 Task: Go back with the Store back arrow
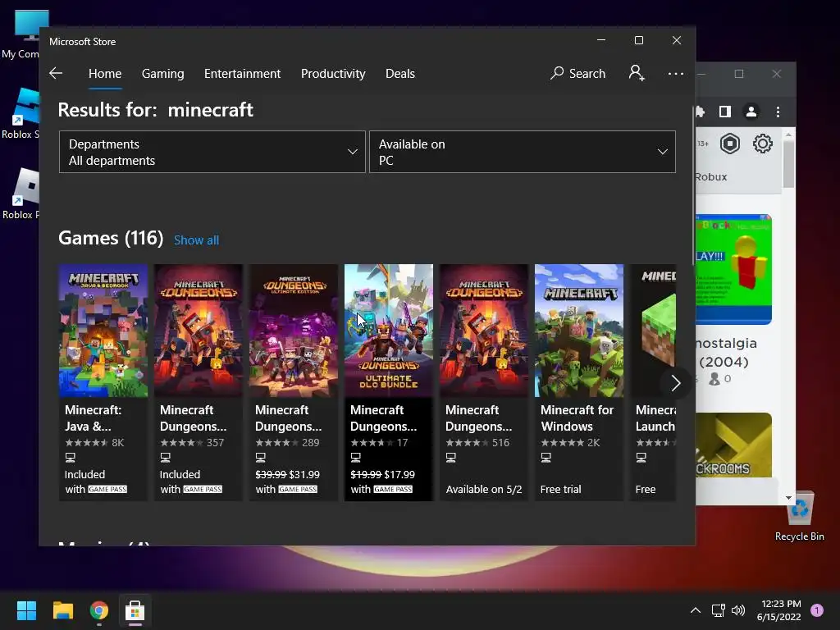click(56, 73)
